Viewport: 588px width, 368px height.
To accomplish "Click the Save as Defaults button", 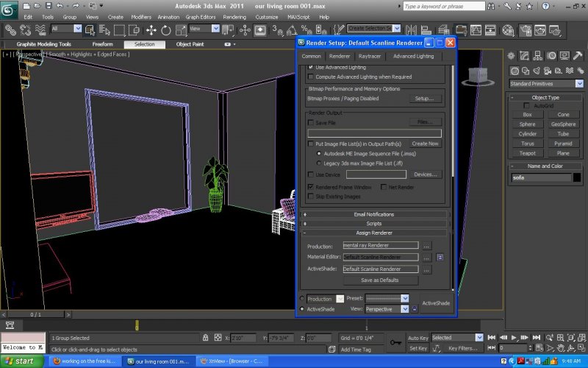I will coord(380,280).
